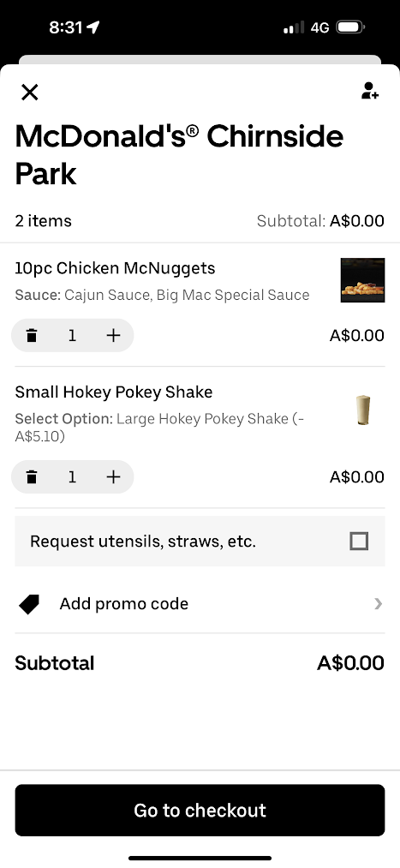Screen dimensions: 400x868
Task: Tap the McNuggets sauce options text
Action: (x=162, y=295)
